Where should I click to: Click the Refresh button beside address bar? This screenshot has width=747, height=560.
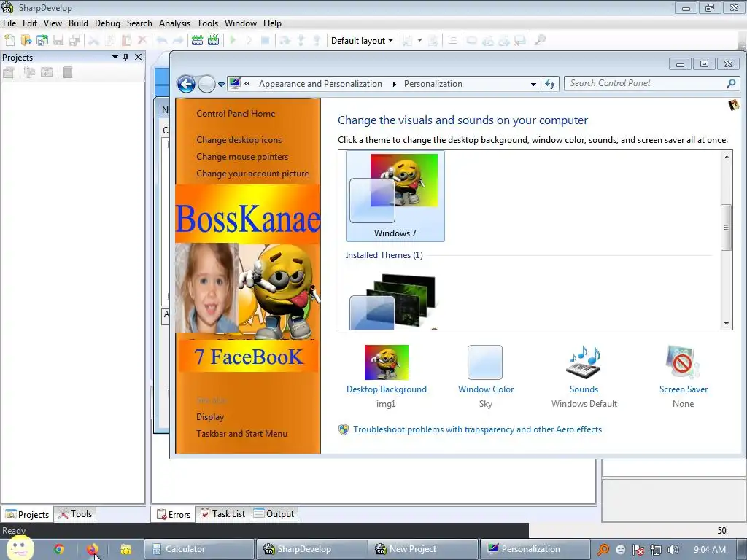(550, 85)
